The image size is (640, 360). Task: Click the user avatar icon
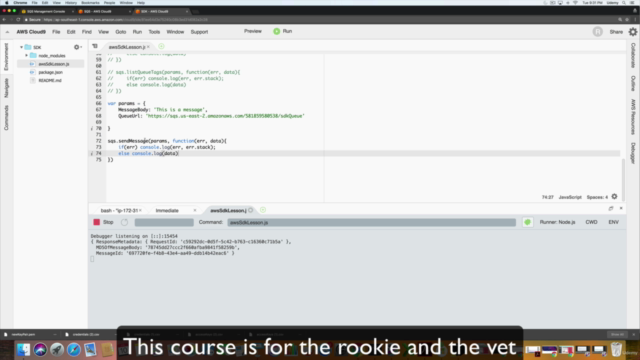pyautogui.click(x=598, y=32)
